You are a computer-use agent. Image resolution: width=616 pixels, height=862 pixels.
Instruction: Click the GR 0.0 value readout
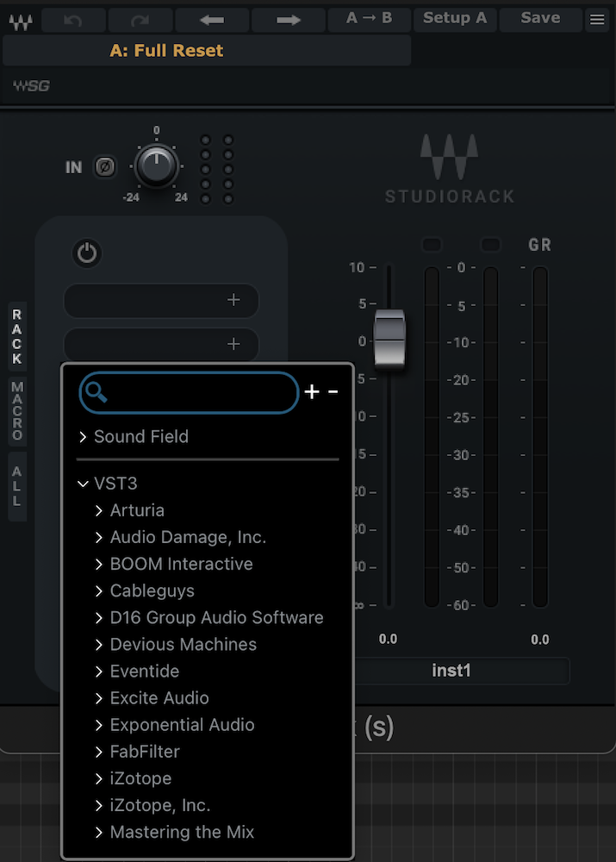click(540, 640)
